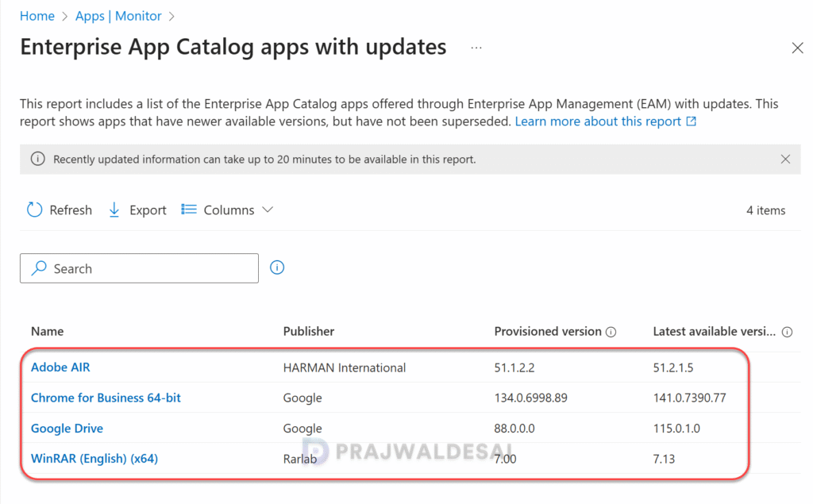Open the ellipsis more options menu
813x504 pixels.
coord(476,48)
